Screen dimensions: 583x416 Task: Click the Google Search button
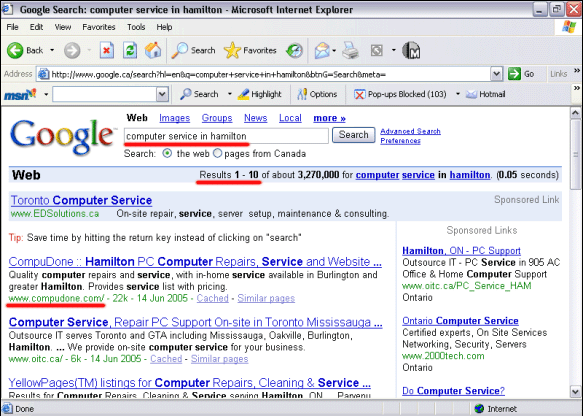pyautogui.click(x=353, y=135)
